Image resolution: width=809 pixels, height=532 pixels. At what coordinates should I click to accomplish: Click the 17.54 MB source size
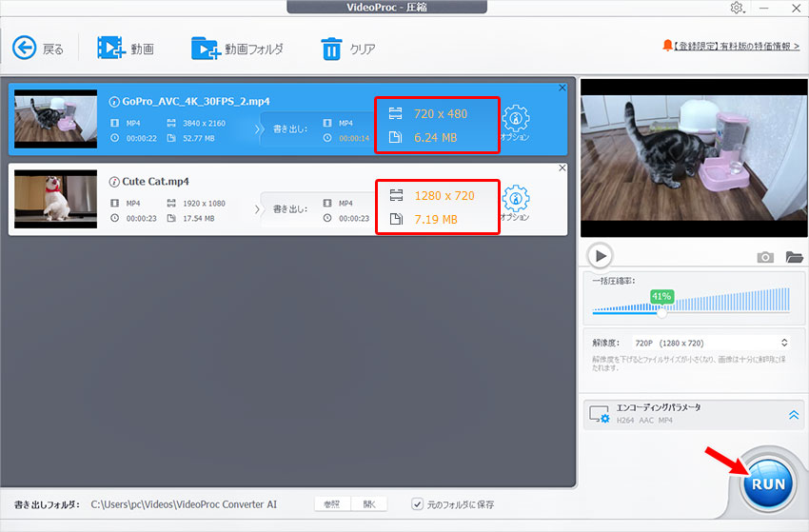point(199,218)
